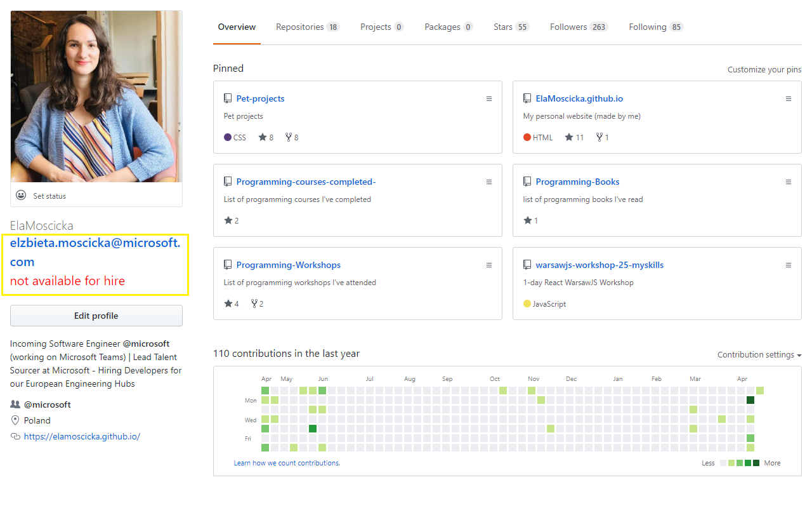
Task: Click the Programming-courses-completed- repo icon
Action: click(228, 182)
